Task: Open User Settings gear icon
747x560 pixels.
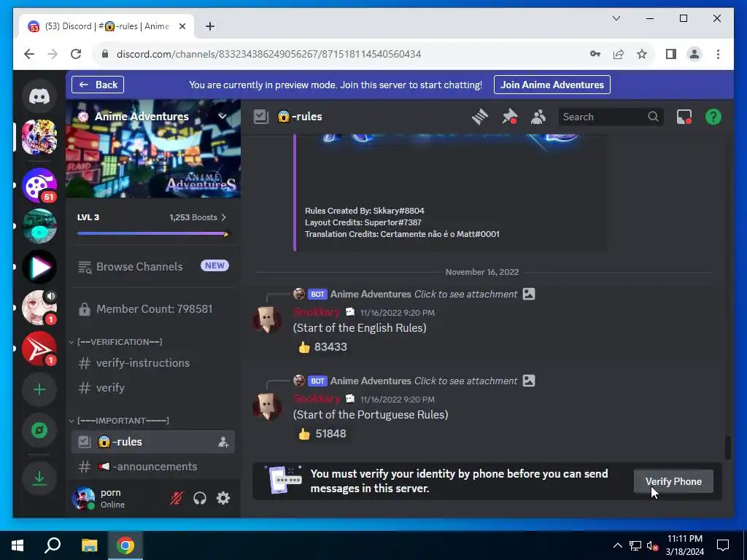Action: (x=223, y=498)
